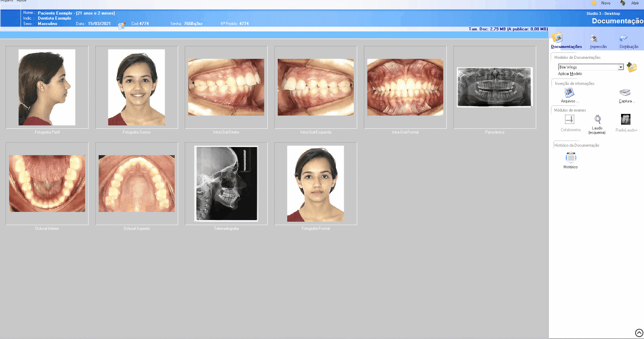The width and height of the screenshot is (644, 339).
Task: Click the Tam. Doc size status text
Action: [x=508, y=29]
